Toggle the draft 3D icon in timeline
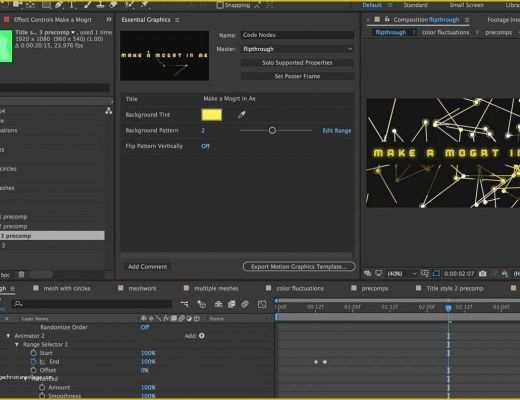Viewport: 520px width, 400px height. pos(201,304)
